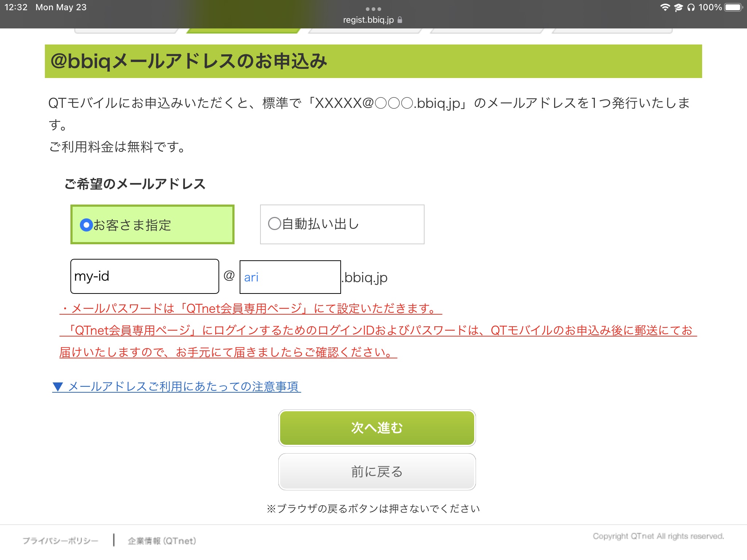
Task: Tap the battery indicator icon
Action: click(734, 7)
